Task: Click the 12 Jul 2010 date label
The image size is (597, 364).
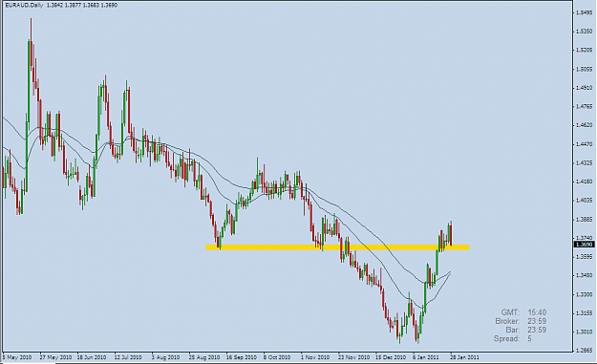Action: (128, 357)
